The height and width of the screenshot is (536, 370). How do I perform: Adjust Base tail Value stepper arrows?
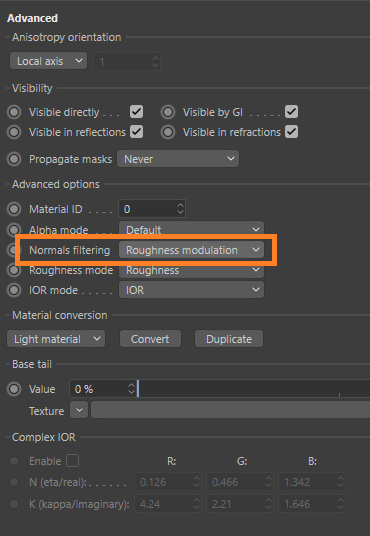131,389
